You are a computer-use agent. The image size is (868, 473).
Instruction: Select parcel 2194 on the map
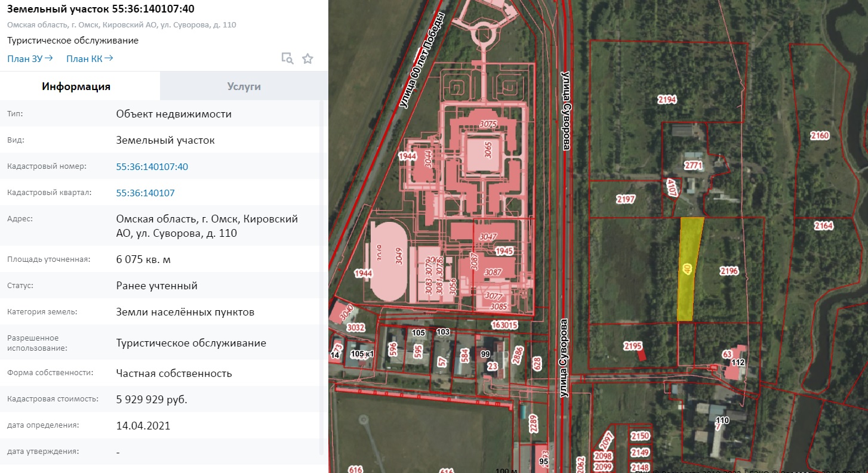click(666, 100)
